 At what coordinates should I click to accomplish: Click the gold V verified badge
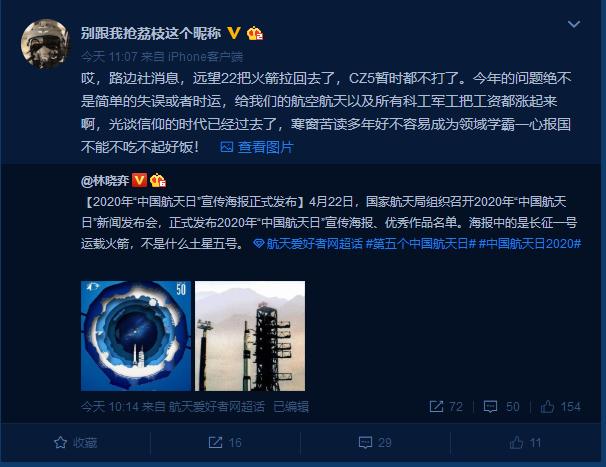234,33
